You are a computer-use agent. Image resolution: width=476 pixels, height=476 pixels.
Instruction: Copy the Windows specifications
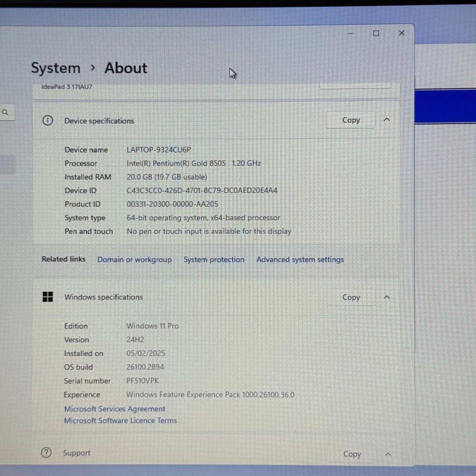coord(351,297)
